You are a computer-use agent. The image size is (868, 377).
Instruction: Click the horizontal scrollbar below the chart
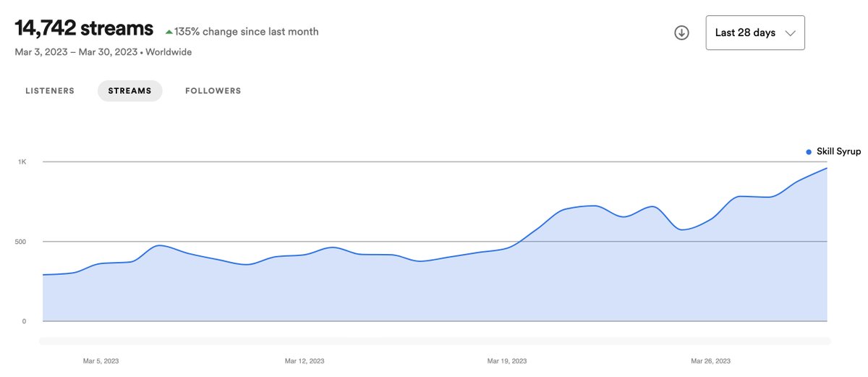[x=435, y=341]
